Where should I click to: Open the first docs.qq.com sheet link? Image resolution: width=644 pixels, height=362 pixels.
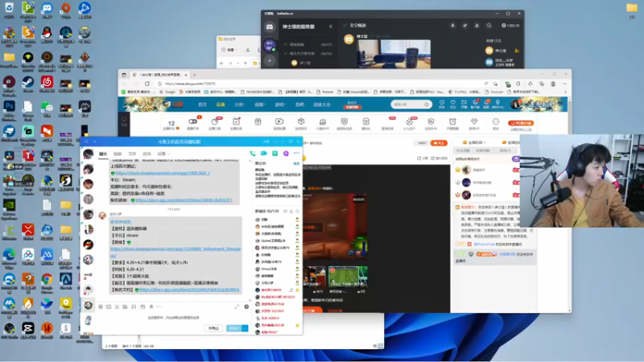(184, 200)
